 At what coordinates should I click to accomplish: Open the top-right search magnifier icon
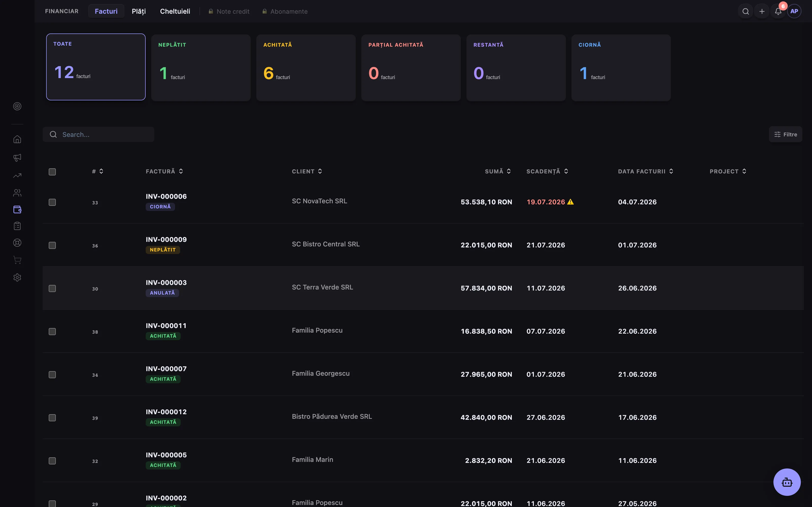coord(746,11)
